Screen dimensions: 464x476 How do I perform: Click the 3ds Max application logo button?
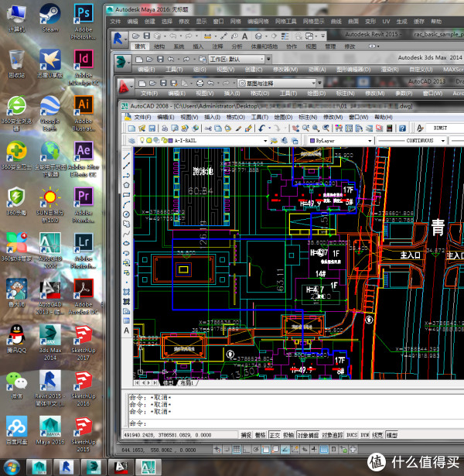click(121, 62)
